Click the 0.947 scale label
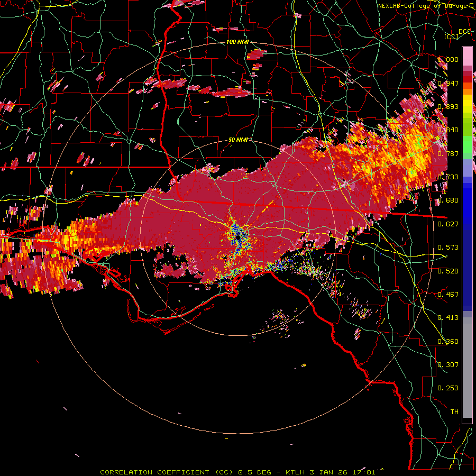This screenshot has width=476, height=476. pyautogui.click(x=448, y=83)
